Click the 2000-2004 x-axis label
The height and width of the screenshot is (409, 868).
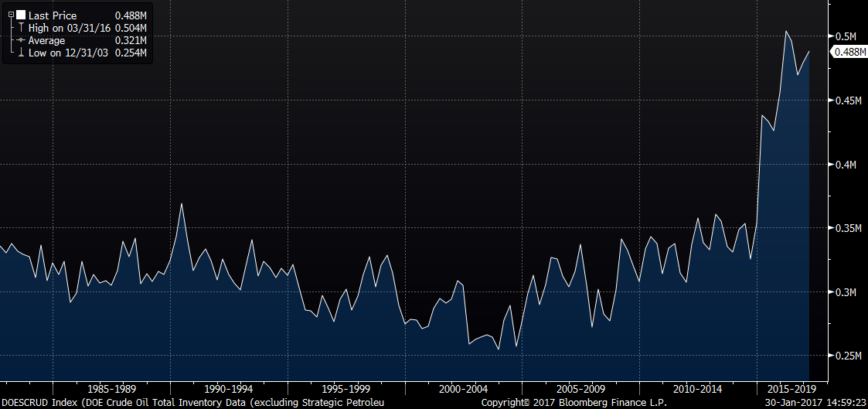pos(463,389)
